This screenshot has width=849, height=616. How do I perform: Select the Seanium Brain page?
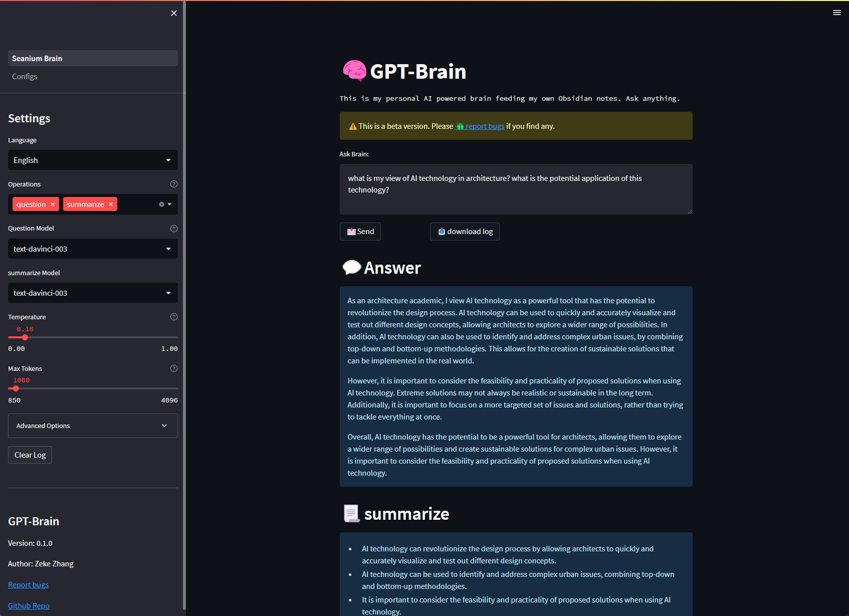(x=93, y=58)
